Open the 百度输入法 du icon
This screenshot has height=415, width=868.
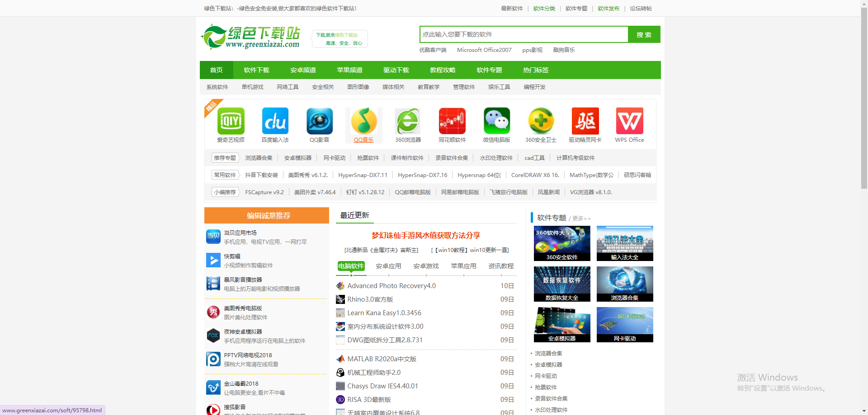[x=275, y=121]
